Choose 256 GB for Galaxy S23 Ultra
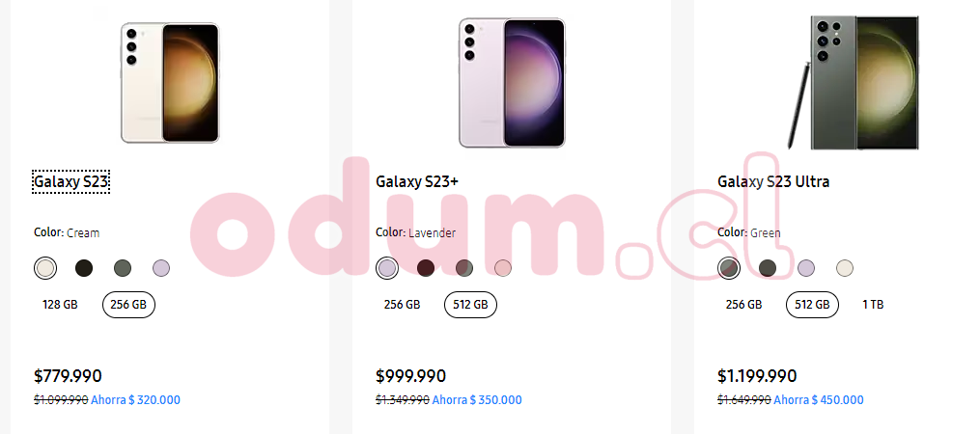Image resolution: width=980 pixels, height=434 pixels. [x=743, y=305]
